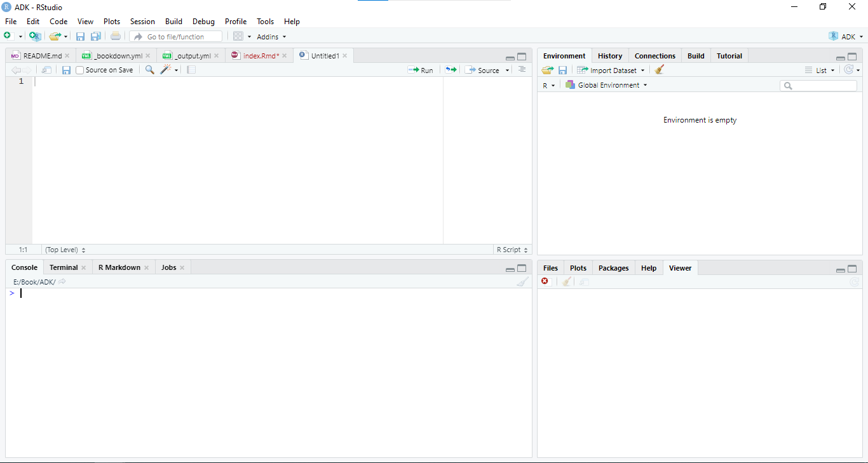868x463 pixels.
Task: Open the Addins dropdown menu
Action: 271,37
